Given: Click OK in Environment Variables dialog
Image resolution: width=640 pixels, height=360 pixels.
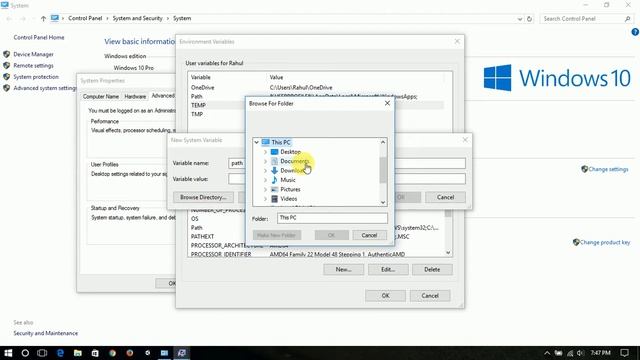Looking at the screenshot, I should 385,296.
